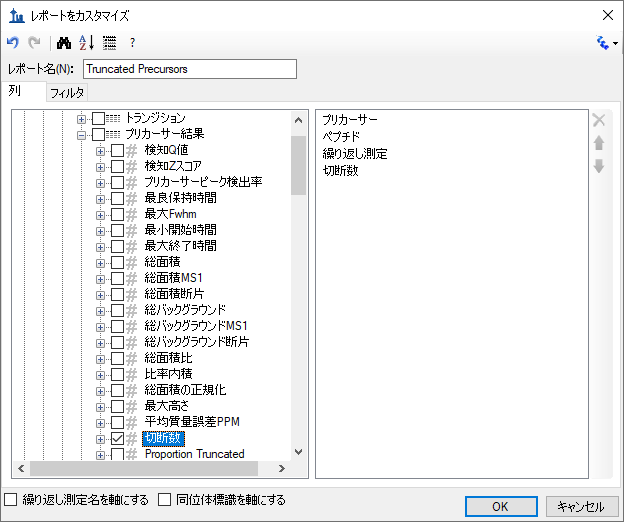This screenshot has height=522, width=624.
Task: Select 切断数 in the right column list
Action: (340, 171)
